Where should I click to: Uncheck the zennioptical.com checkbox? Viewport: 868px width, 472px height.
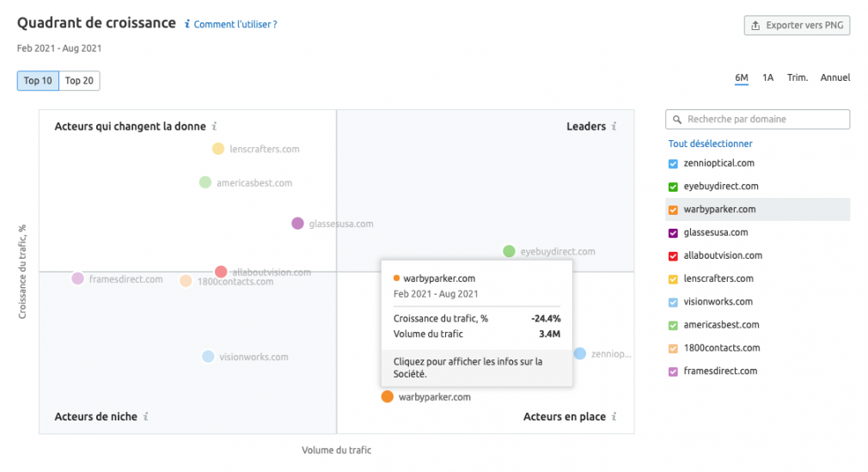tap(673, 164)
